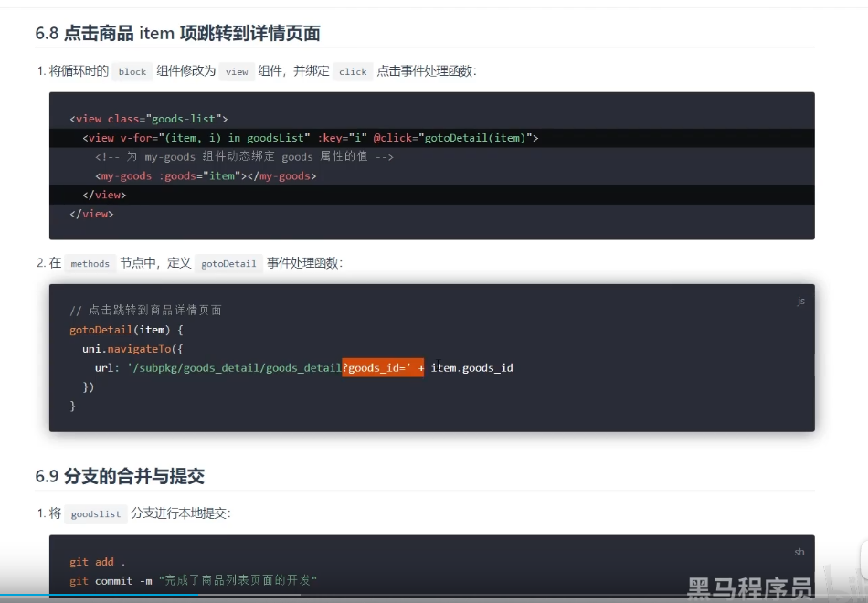Click the inline code "click"
The image size is (868, 603).
click(x=353, y=71)
